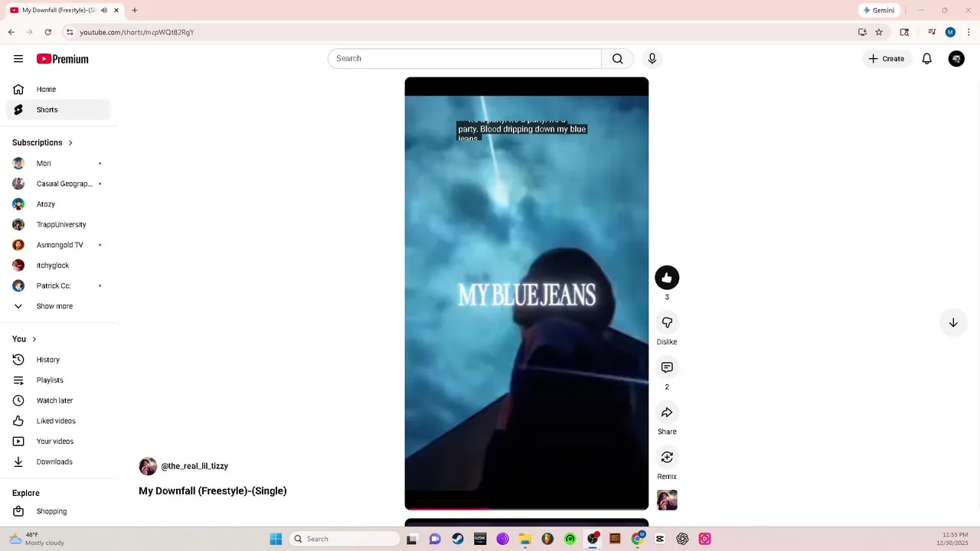Open the YouTube account avatar menu

[956, 59]
